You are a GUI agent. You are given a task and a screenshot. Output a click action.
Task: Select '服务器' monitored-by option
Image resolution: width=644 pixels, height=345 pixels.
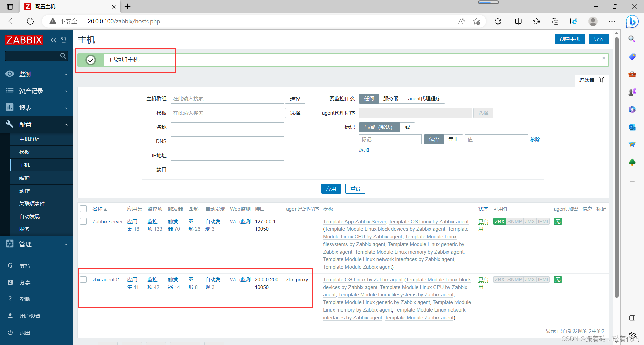(391, 99)
